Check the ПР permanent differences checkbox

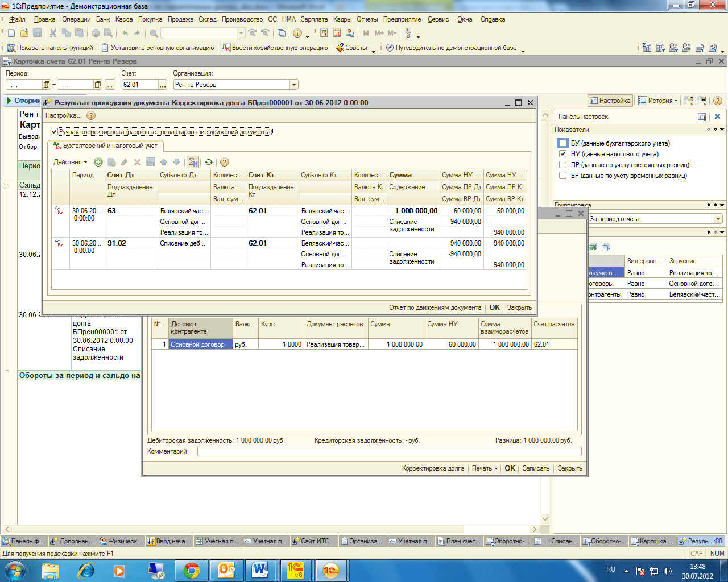point(562,165)
